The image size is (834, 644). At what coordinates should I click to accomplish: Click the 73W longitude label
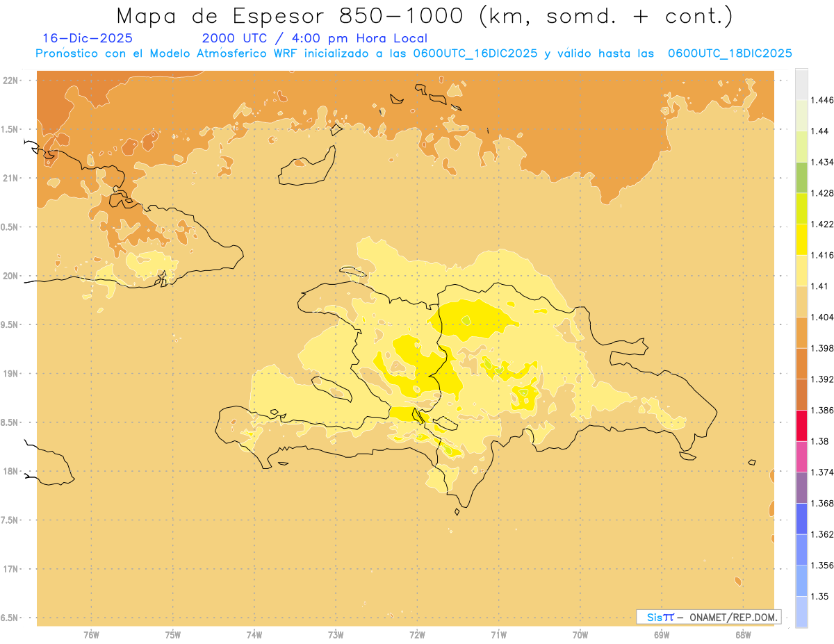tap(336, 634)
